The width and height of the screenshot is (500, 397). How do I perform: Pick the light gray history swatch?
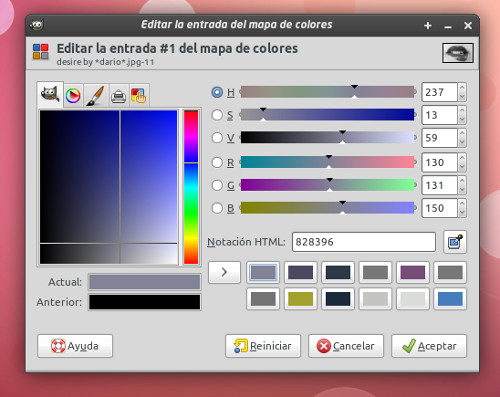(375, 299)
